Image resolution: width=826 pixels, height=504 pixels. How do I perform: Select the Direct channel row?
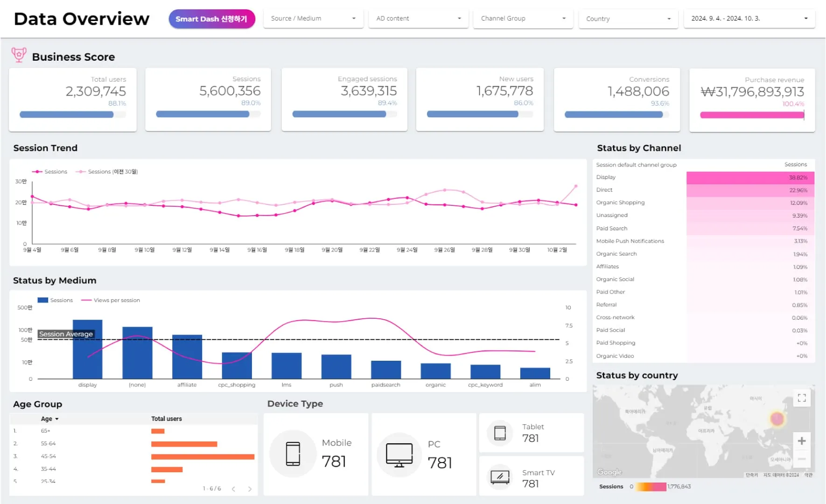tap(704, 190)
